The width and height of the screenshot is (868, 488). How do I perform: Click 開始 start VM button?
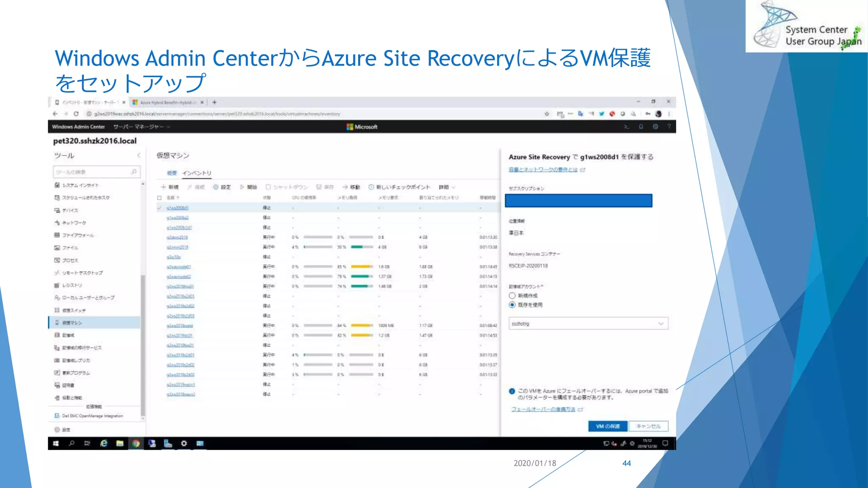(x=248, y=187)
